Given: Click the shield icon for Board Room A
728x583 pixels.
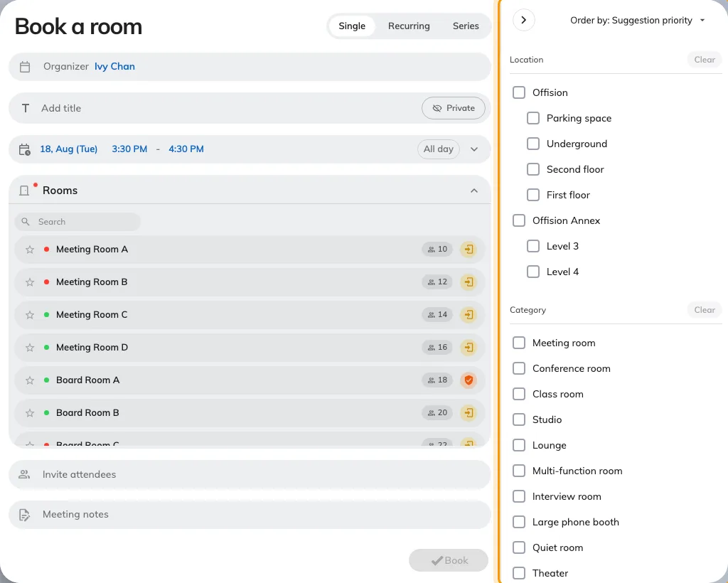Looking at the screenshot, I should coord(469,380).
